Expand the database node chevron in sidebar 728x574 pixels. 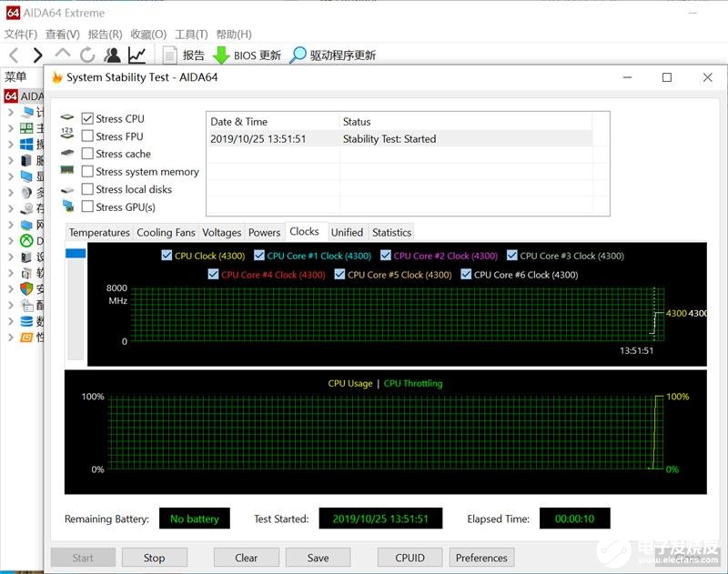10,321
